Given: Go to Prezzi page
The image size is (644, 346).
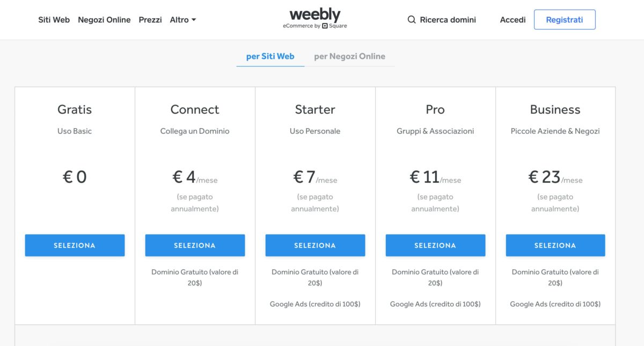Looking at the screenshot, I should coord(150,20).
